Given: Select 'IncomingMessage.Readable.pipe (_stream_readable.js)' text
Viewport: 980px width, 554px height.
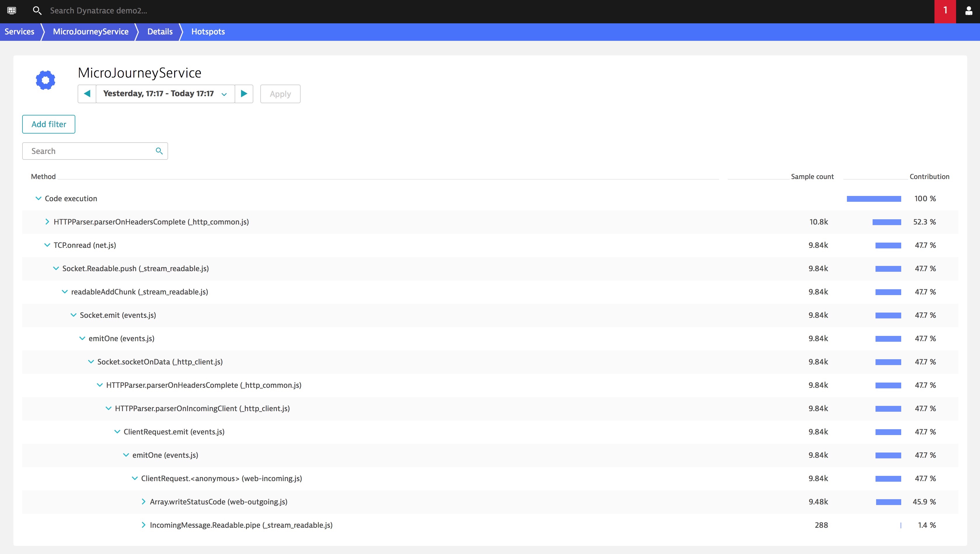Looking at the screenshot, I should [x=241, y=525].
